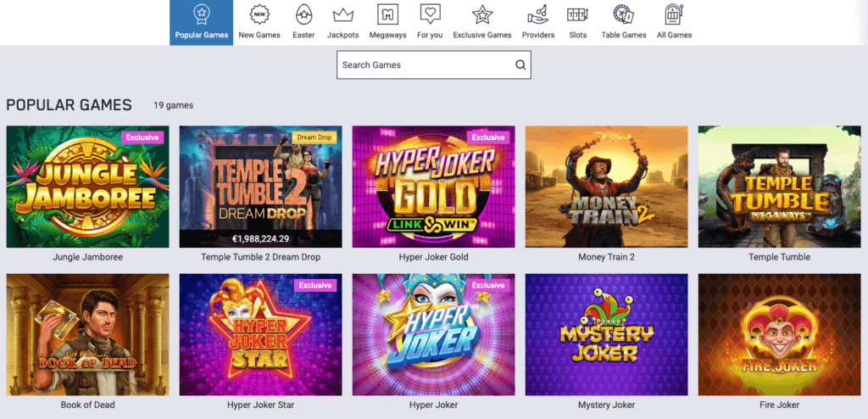Open the Money Train 2 thumbnail
Image resolution: width=868 pixels, height=419 pixels.
(x=607, y=187)
